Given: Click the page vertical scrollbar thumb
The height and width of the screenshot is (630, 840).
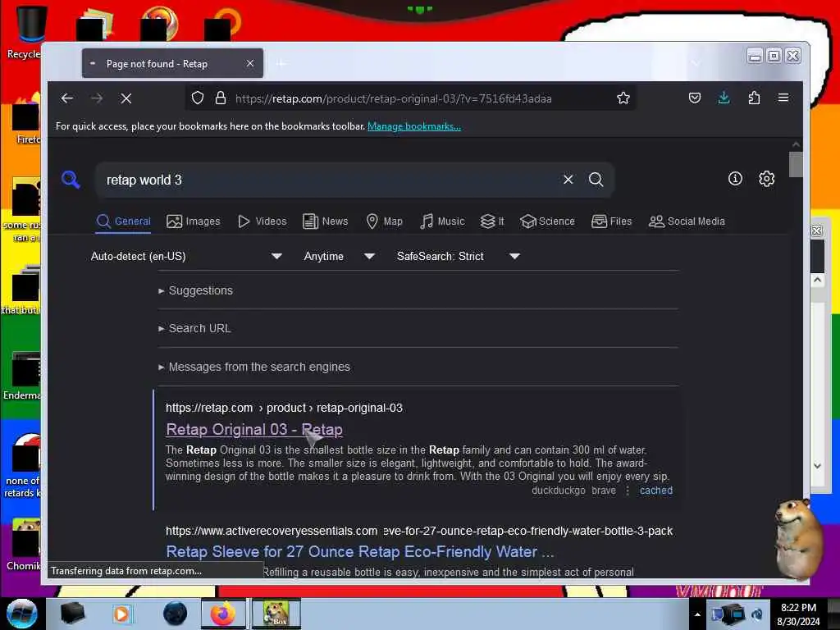Looking at the screenshot, I should point(796,164).
